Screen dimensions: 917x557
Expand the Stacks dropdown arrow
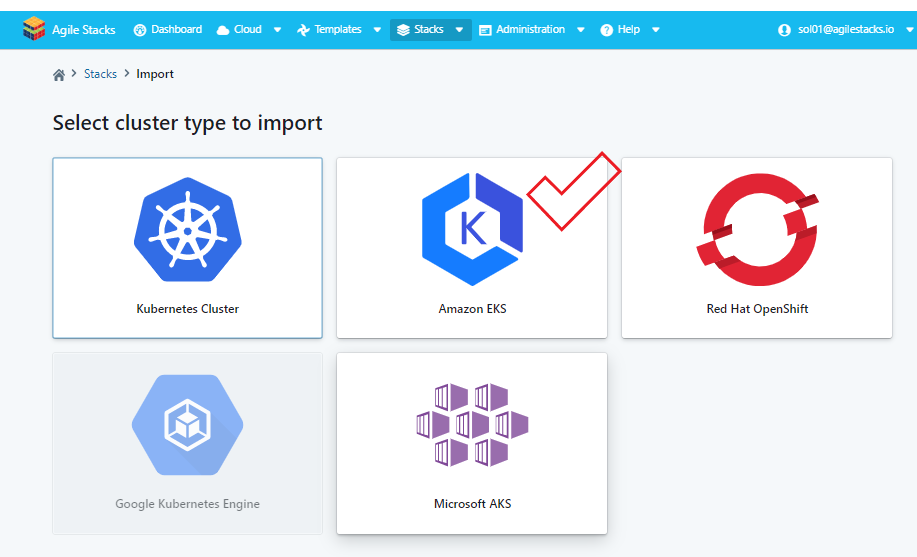pyautogui.click(x=459, y=30)
